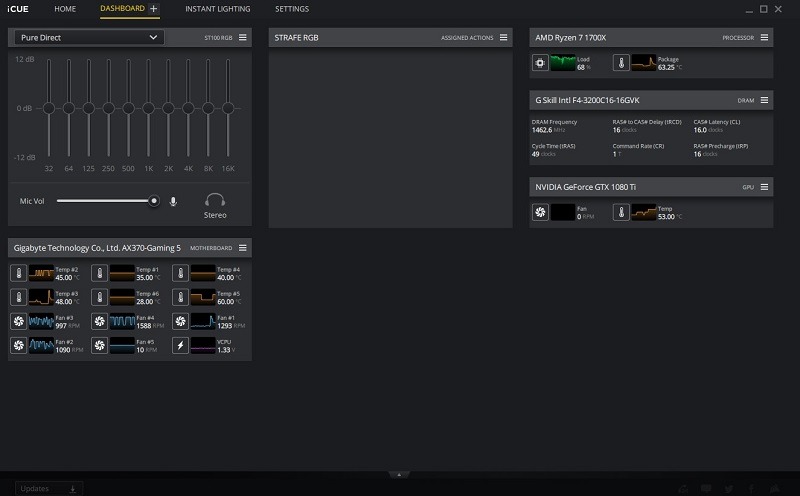
Task: Click the Temp #1 thermometer icon
Action: pos(99,273)
